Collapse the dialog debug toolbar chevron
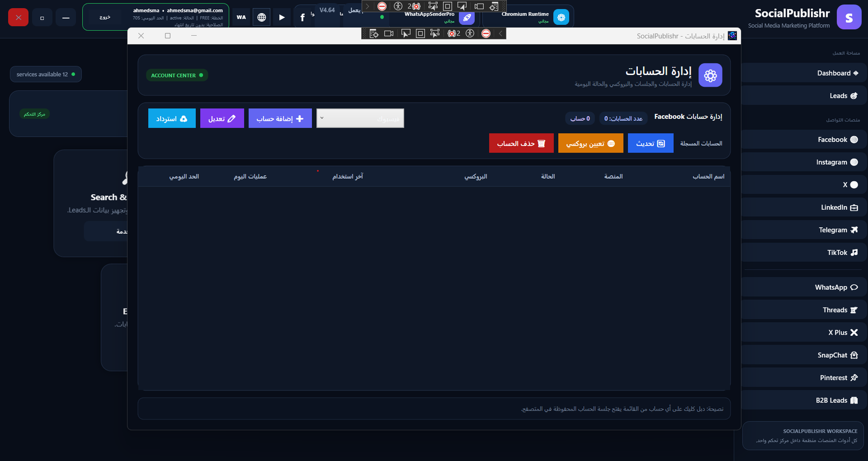The width and height of the screenshot is (868, 461). click(501, 34)
